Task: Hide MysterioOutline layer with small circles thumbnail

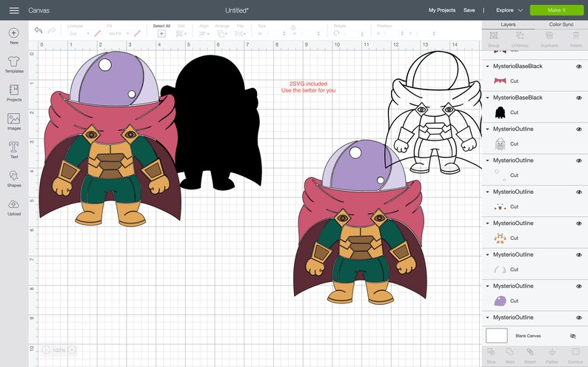Action: 579,161
